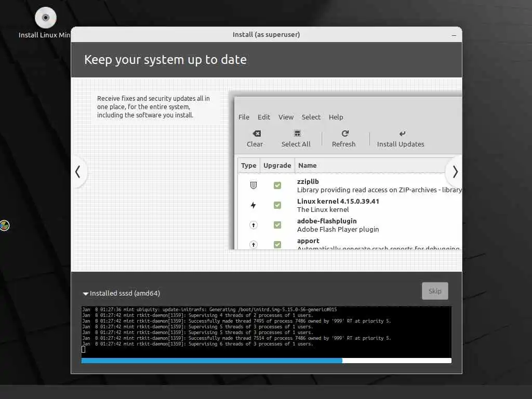The image size is (532, 399).
Task: Click the lightning bolt icon beside Linux kernel
Action: click(x=253, y=205)
